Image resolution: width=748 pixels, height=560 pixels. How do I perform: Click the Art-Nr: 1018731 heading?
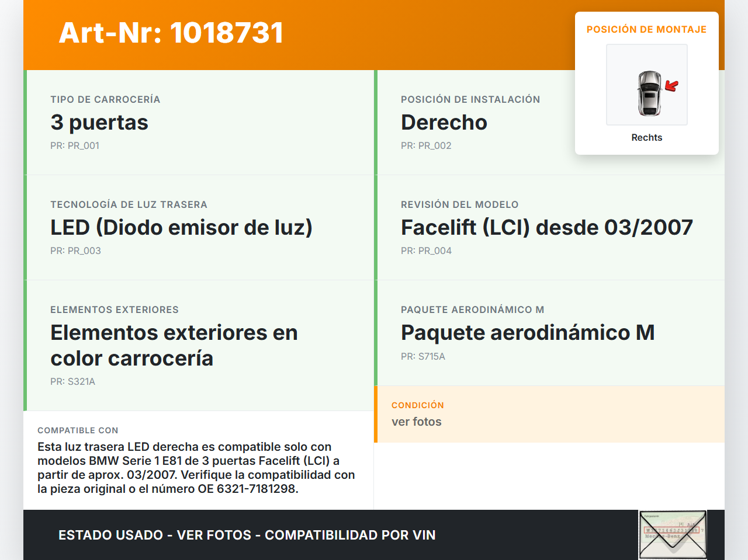point(171,33)
